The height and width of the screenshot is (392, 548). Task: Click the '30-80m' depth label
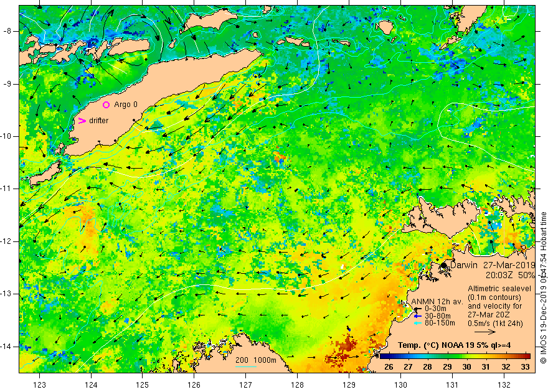pyautogui.click(x=437, y=316)
